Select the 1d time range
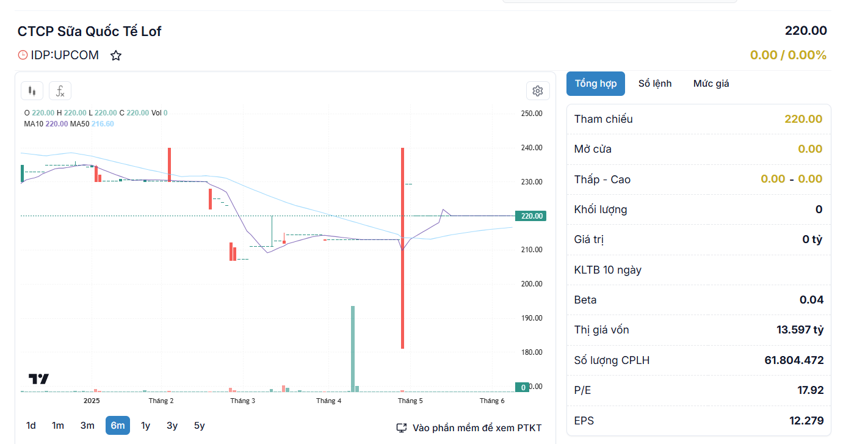 (x=31, y=426)
